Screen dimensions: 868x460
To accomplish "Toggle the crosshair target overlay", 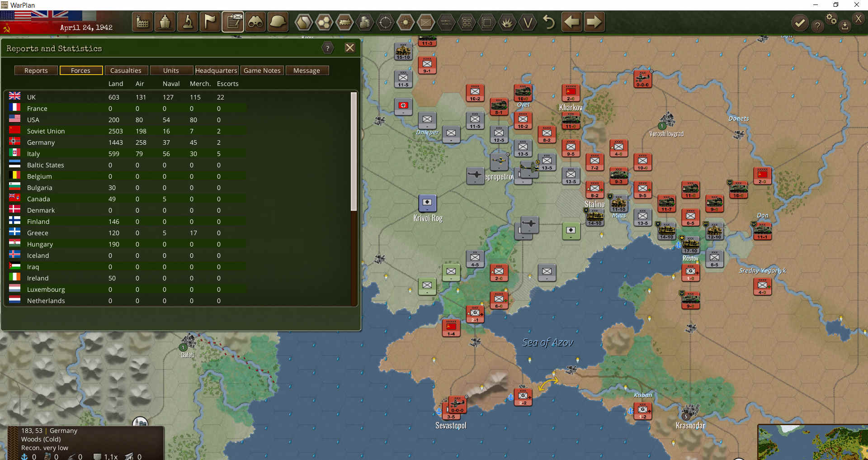I will [x=385, y=22].
